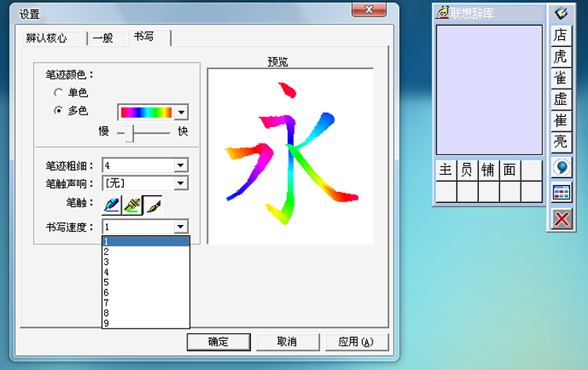Click the red X icon on sidebar
The image size is (588, 370).
pos(561,219)
